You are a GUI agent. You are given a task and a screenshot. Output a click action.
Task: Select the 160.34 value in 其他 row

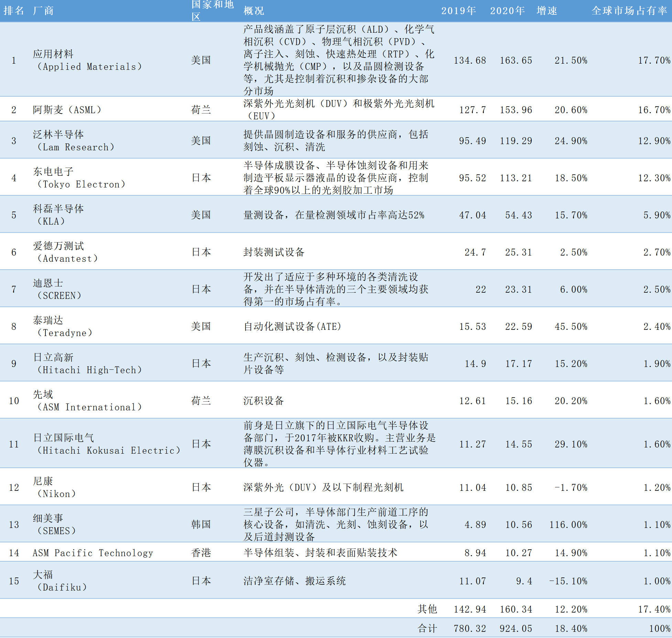click(516, 609)
